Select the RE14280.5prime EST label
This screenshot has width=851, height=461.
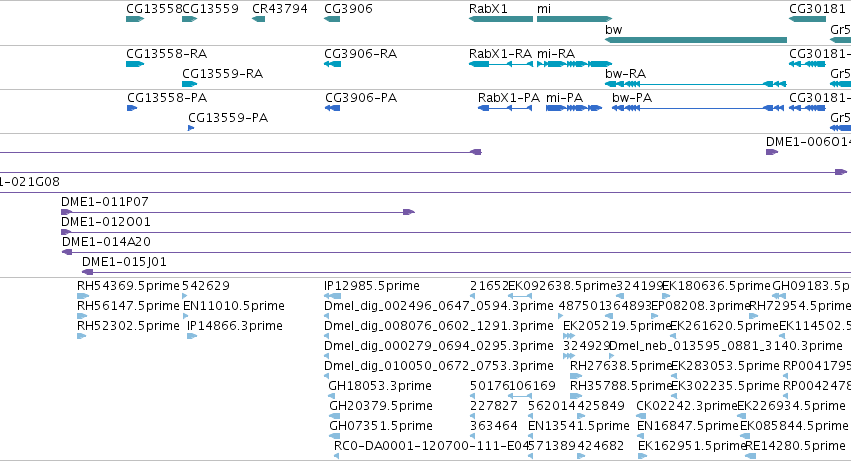click(x=795, y=447)
